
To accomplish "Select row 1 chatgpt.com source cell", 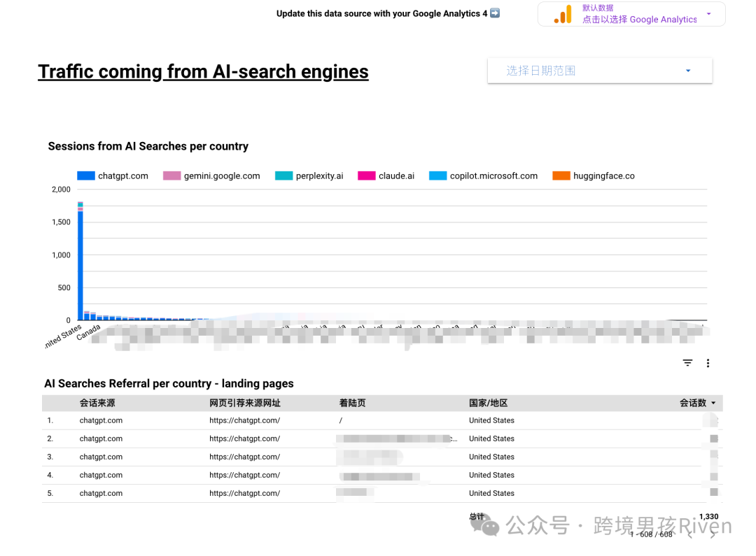I will pyautogui.click(x=101, y=420).
